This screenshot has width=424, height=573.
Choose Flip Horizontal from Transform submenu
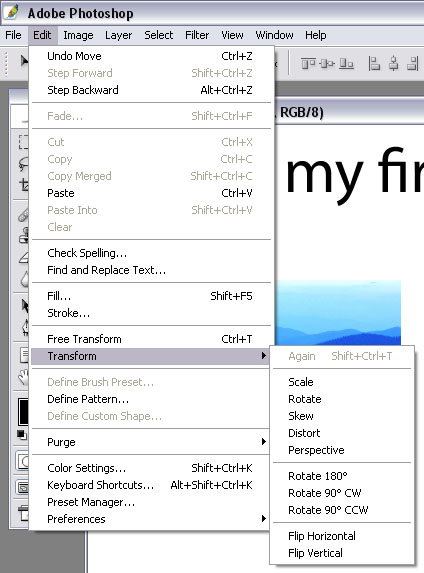point(322,536)
